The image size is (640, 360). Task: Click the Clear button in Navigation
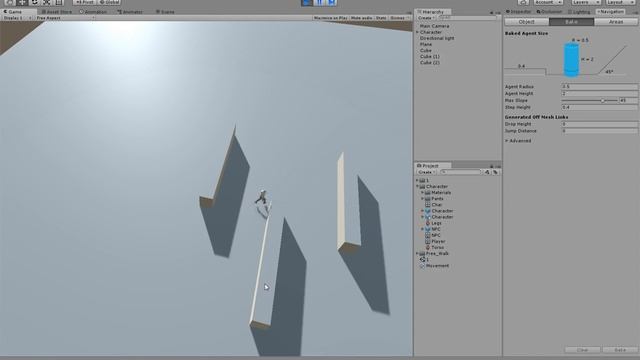pos(583,350)
